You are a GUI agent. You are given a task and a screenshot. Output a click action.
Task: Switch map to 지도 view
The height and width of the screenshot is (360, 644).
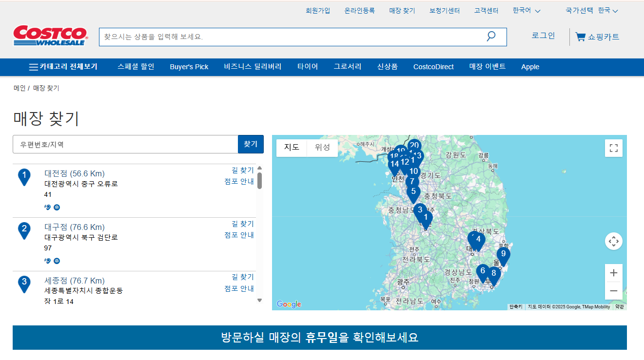[x=292, y=148]
